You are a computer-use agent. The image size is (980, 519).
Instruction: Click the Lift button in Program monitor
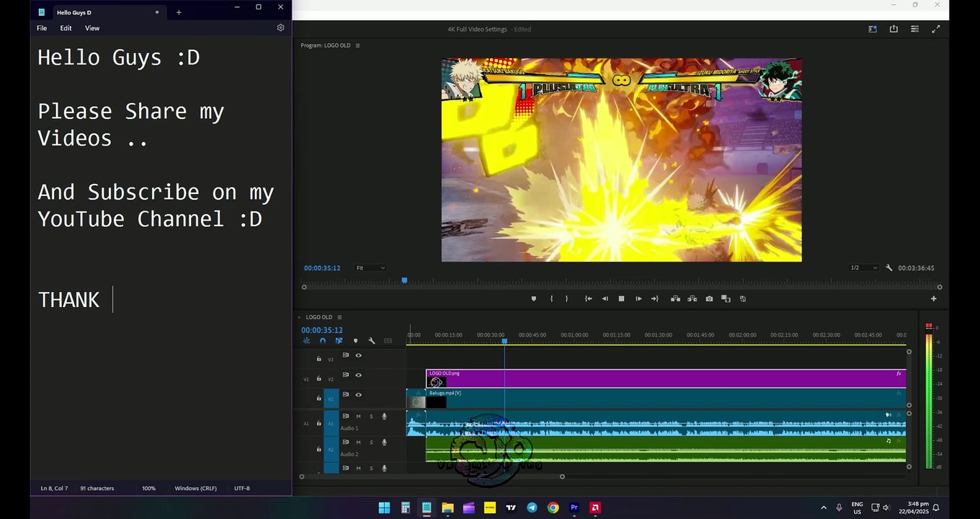tap(675, 298)
